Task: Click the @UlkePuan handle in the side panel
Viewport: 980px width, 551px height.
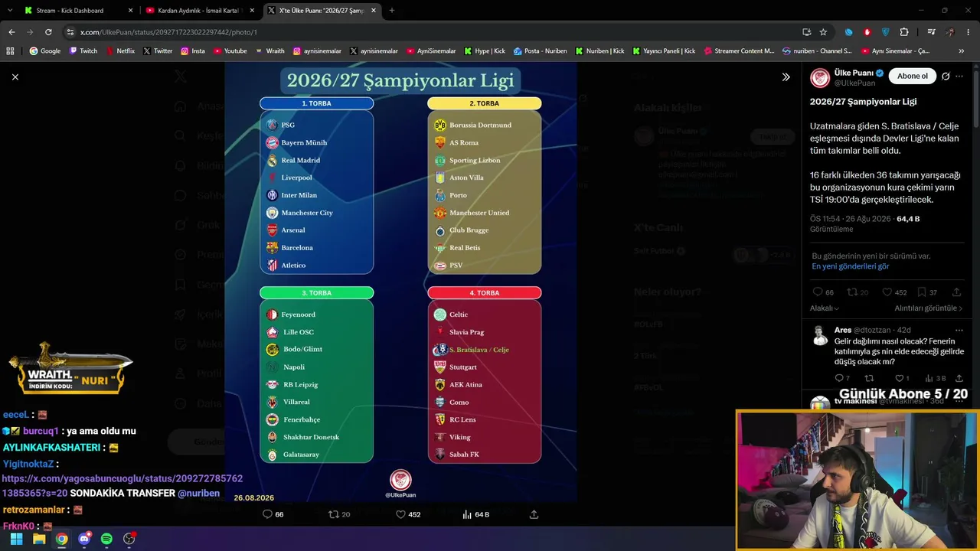Action: (854, 83)
